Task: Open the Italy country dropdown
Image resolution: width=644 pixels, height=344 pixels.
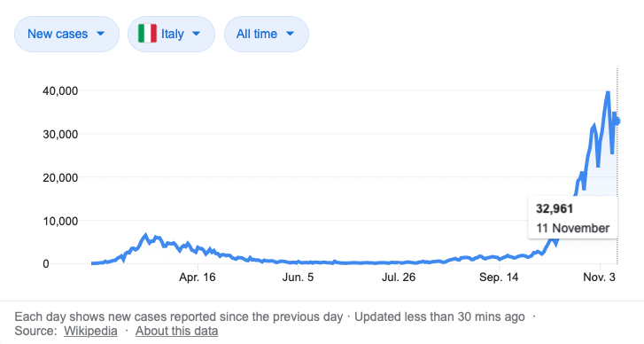Action: 171,34
